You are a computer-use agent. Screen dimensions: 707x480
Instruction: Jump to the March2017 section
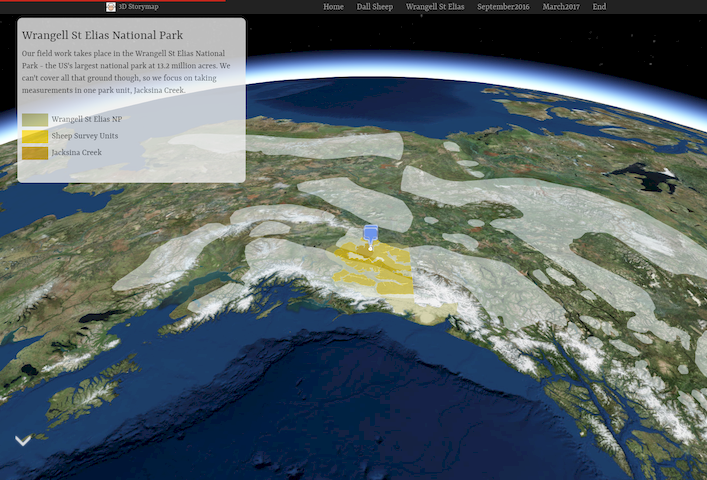pos(561,7)
